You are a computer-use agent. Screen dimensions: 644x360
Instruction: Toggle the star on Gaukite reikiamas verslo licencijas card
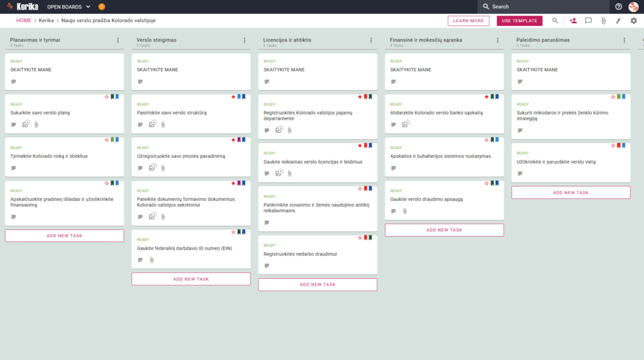[360, 145]
